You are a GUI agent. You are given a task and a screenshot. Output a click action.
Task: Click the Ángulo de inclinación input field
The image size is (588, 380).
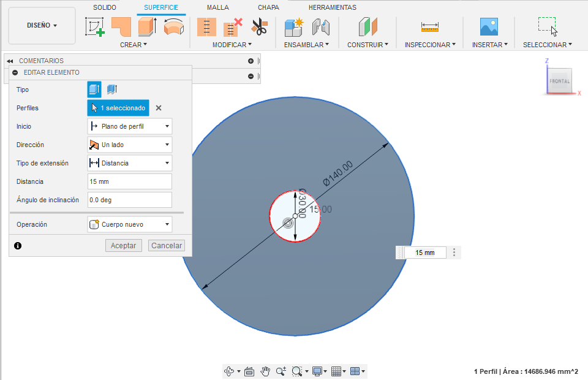130,200
